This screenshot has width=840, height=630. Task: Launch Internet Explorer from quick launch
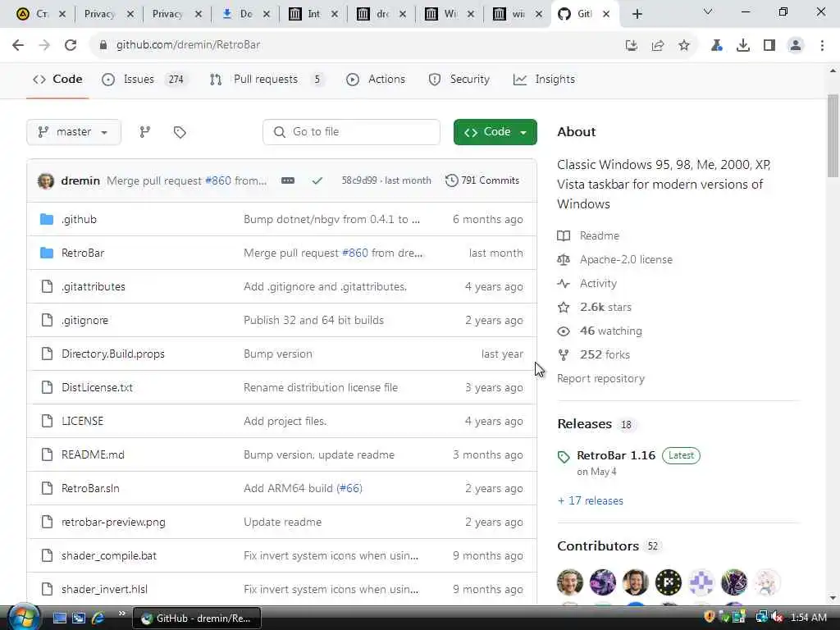(x=98, y=619)
